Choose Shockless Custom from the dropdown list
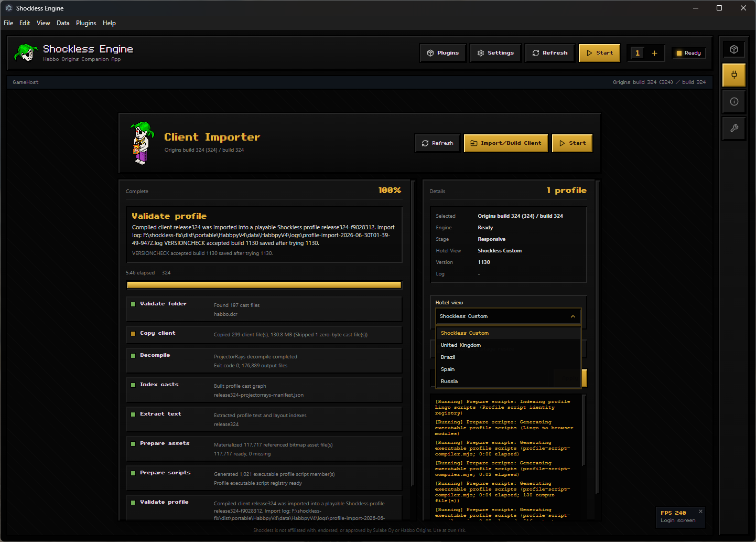Screen dimensions: 756x542 (x=508, y=333)
